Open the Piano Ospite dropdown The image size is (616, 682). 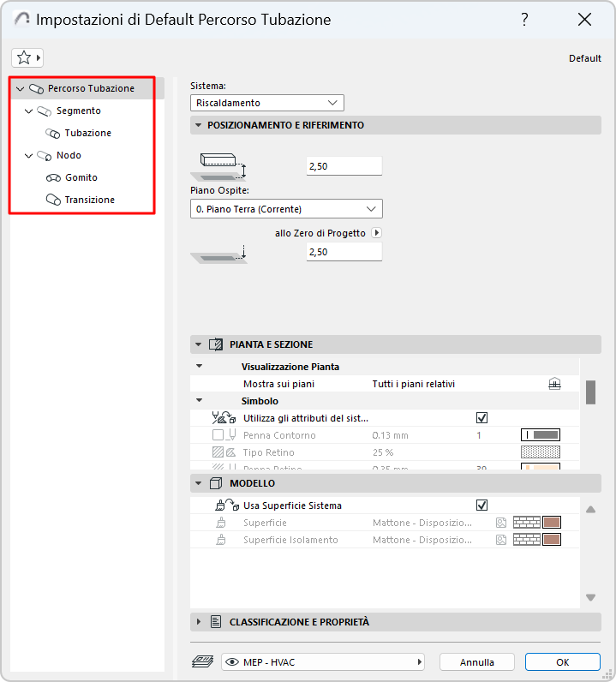click(286, 209)
